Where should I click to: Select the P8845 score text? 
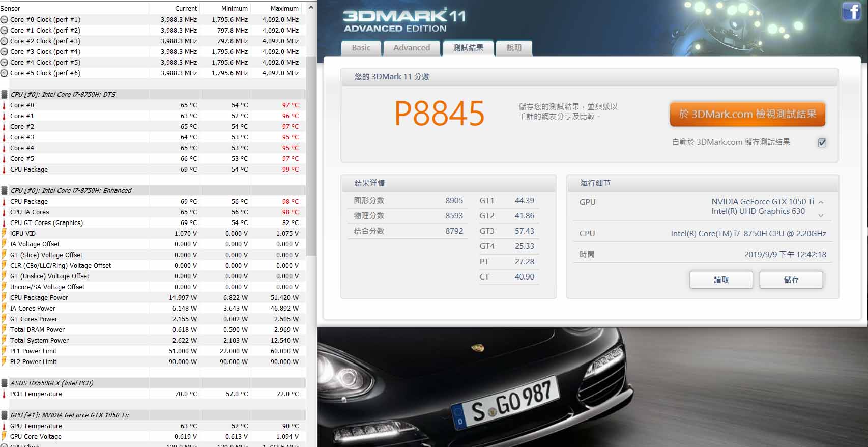[440, 114]
